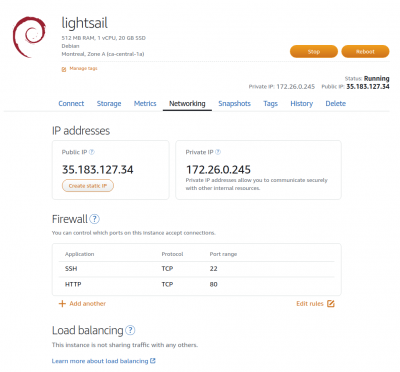Screen dimensions: 400x372
Task: Open the Public IP help icon
Action: [92, 152]
